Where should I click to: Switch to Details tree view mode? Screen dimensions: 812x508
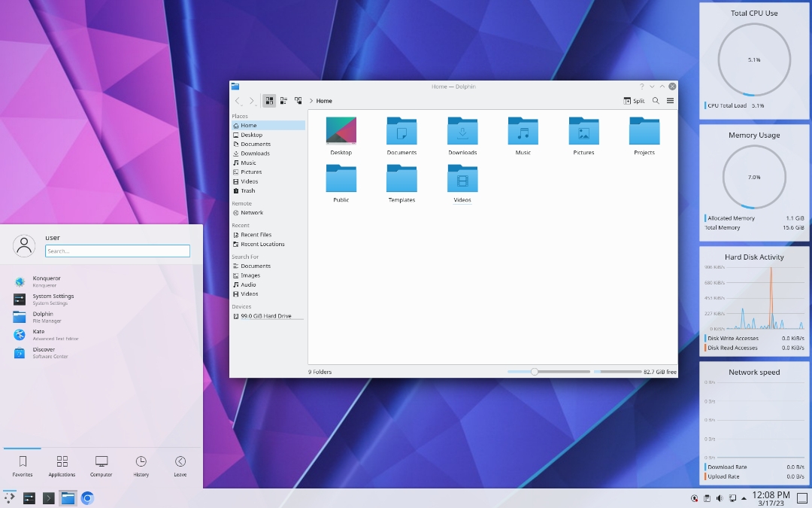(x=298, y=101)
